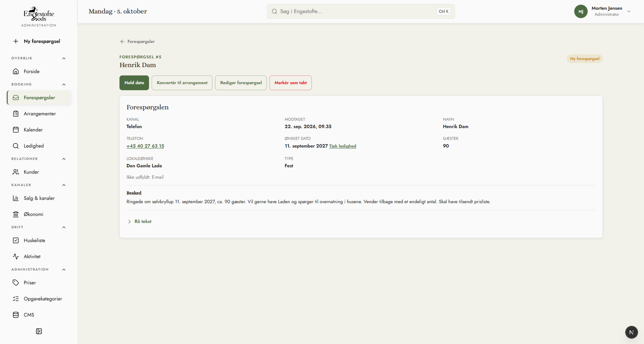Viewport: 644px width, 344px height.
Task: Call phone number +45 40 27 63 15
Action: 145,146
